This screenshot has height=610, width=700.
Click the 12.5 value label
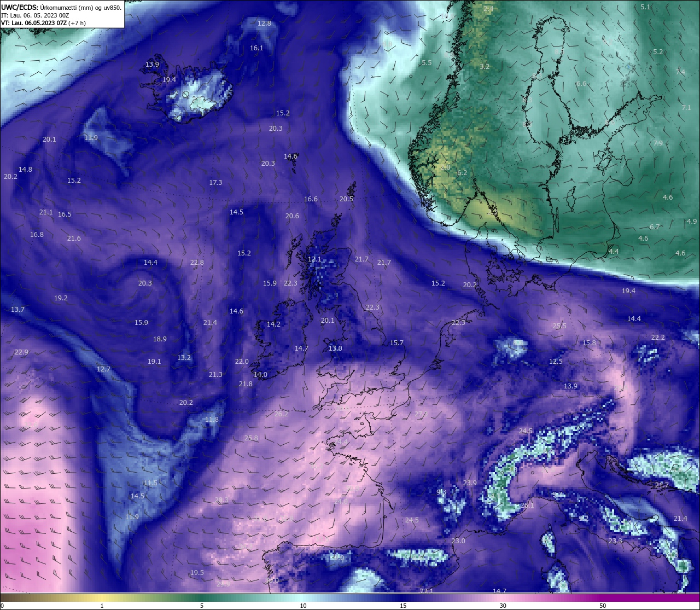coord(556,361)
